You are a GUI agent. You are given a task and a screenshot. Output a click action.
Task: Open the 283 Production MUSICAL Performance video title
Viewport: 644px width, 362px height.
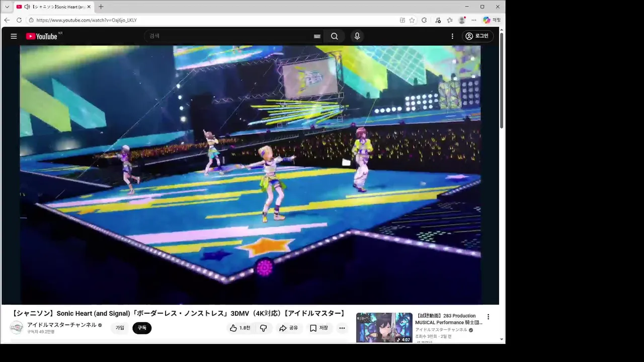(448, 319)
